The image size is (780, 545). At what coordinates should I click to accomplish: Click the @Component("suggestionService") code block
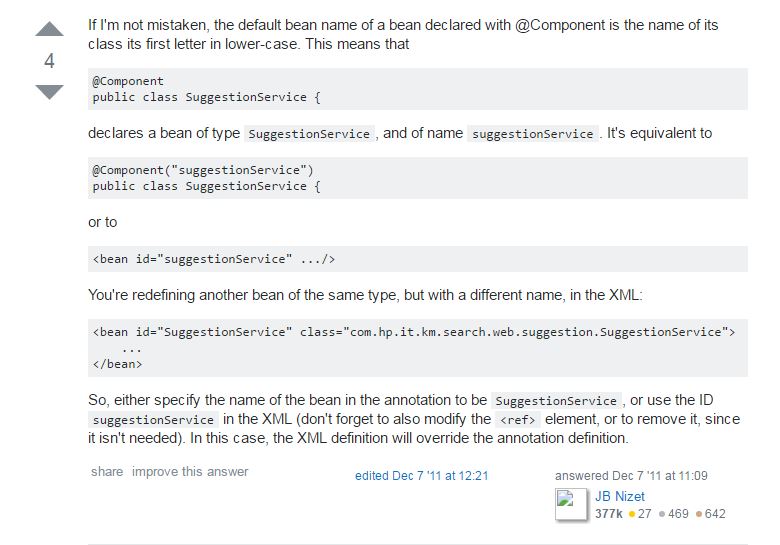[x=418, y=178]
